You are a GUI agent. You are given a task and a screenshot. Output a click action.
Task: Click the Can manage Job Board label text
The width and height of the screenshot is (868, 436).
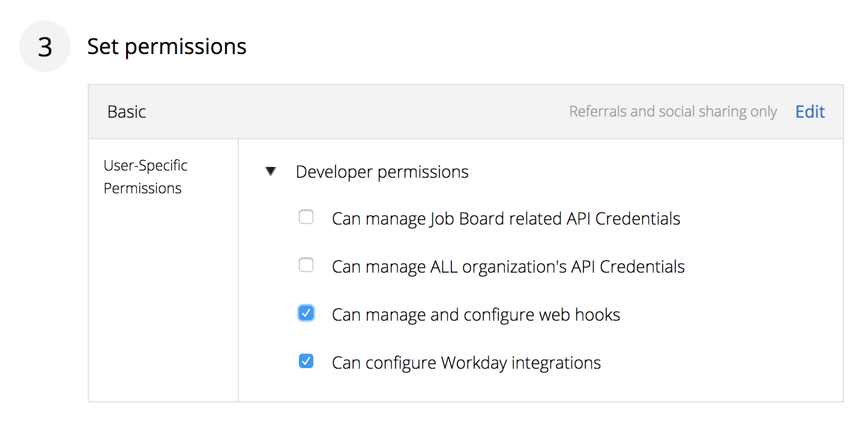pyautogui.click(x=506, y=219)
